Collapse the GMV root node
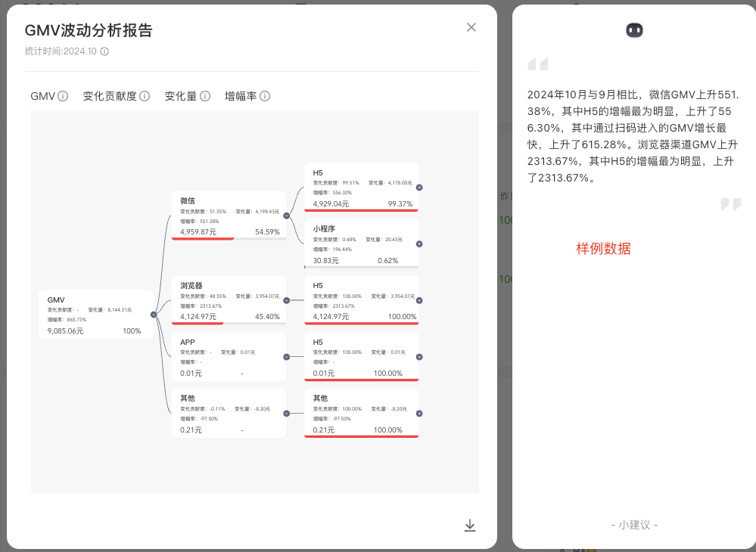The height and width of the screenshot is (552, 756). click(154, 313)
